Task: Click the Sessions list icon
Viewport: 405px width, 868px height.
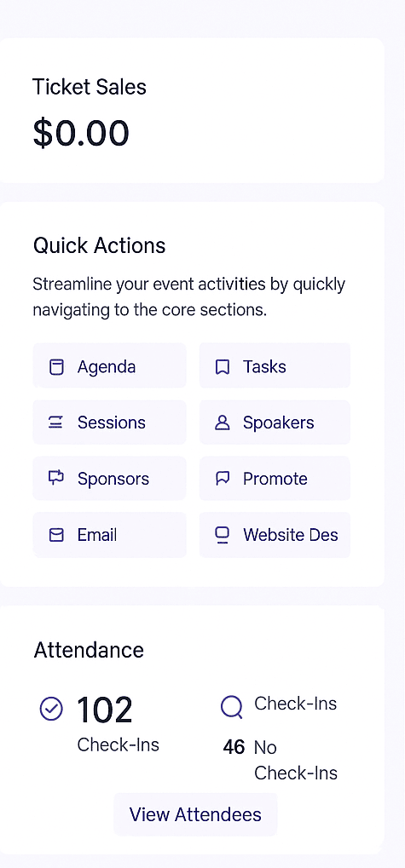Action: (55, 423)
